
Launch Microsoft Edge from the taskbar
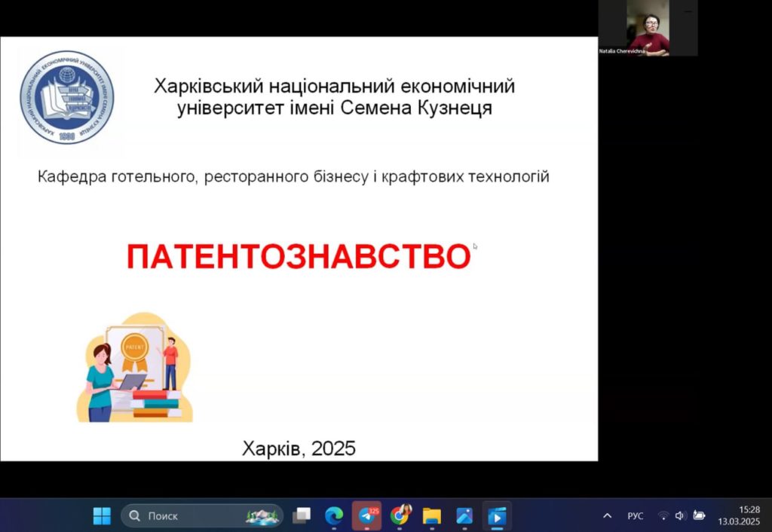334,515
